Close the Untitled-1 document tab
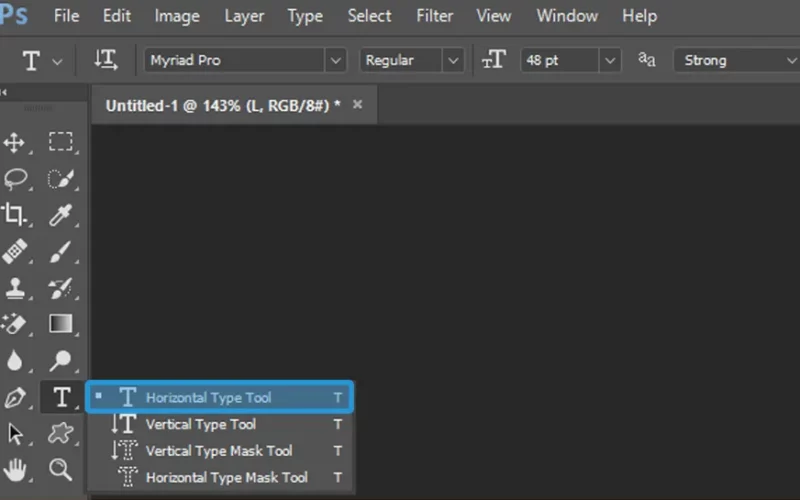Image resolution: width=800 pixels, height=500 pixels. point(358,105)
